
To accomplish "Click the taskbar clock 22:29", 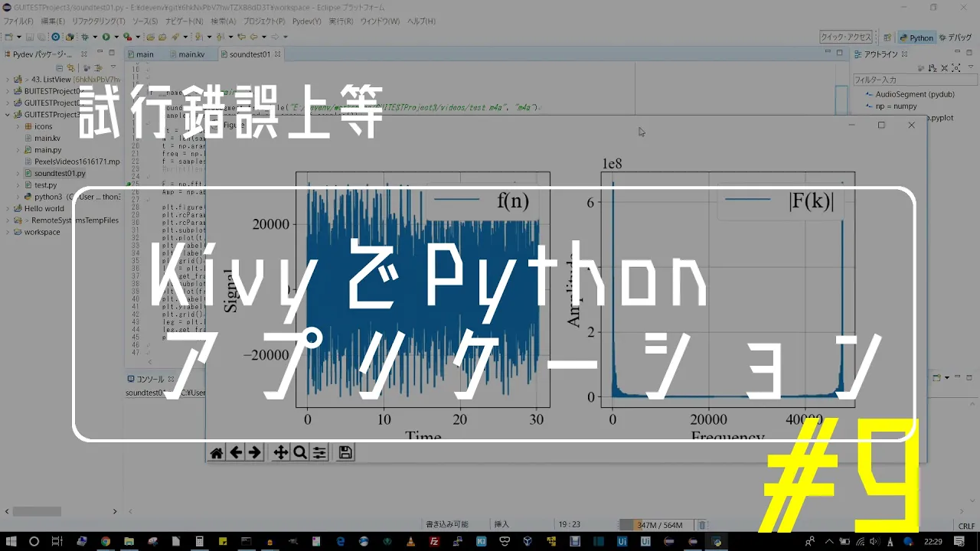I will [x=933, y=541].
